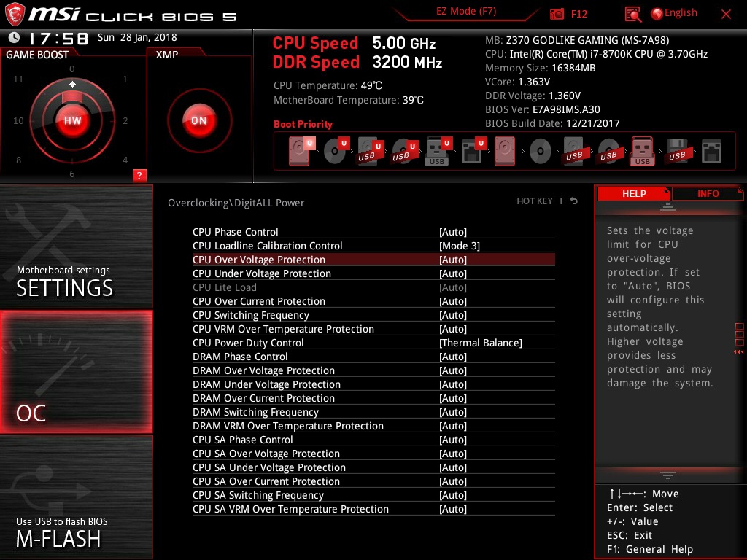Toggle the Game Boost HW knob
Screen dimensions: 747x560
(72, 120)
